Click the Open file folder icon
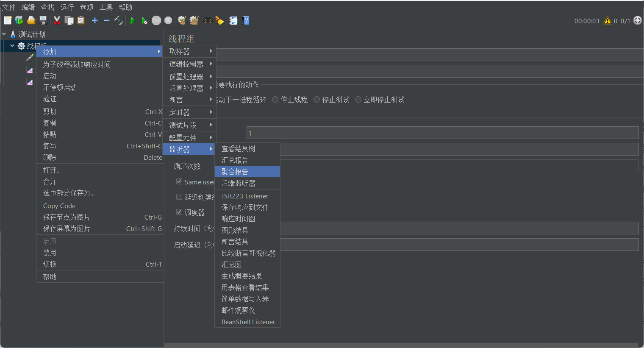The height and width of the screenshot is (348, 644). (31, 20)
